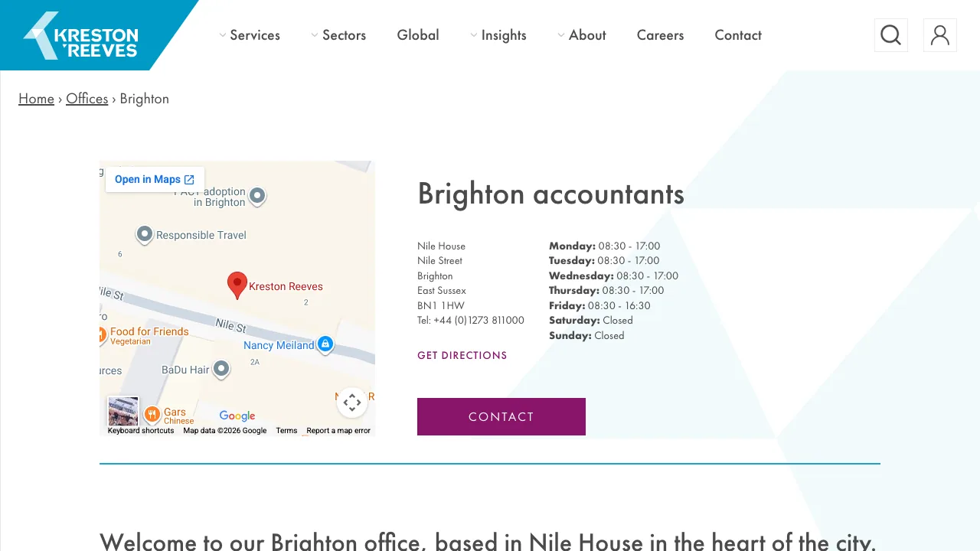Click the Responsible Travel map marker
The height and width of the screenshot is (551, 980).
pos(145,234)
